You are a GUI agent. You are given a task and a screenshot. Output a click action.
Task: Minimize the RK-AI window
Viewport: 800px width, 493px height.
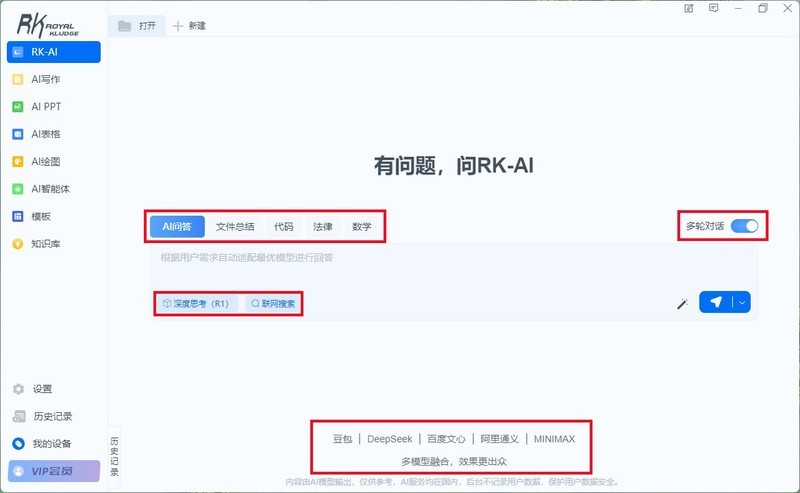tap(738, 9)
